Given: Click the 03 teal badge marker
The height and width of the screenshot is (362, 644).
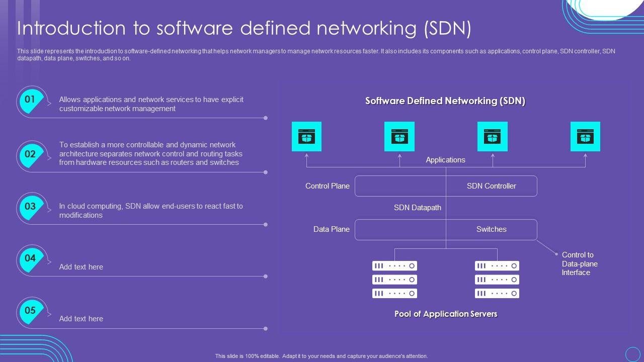Looking at the screenshot, I should pyautogui.click(x=31, y=207).
